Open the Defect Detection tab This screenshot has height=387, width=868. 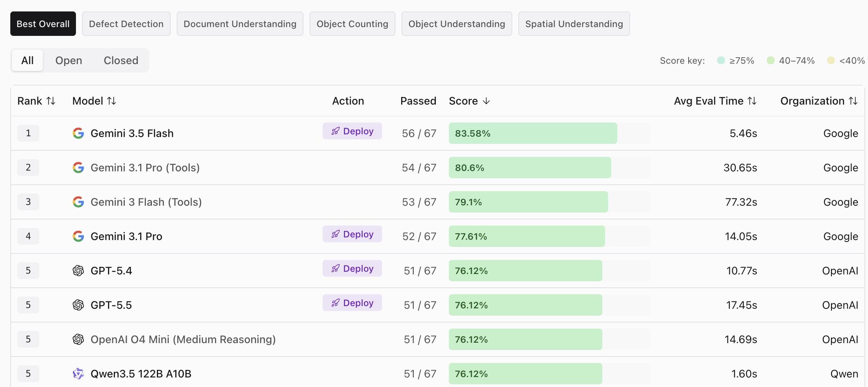[126, 24]
